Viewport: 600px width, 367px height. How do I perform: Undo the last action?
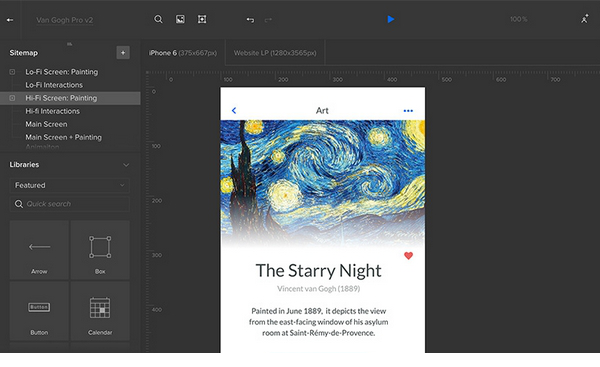tap(250, 20)
